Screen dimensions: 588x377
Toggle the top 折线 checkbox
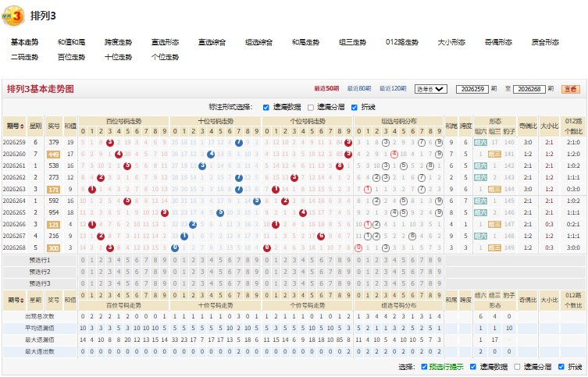(x=355, y=108)
